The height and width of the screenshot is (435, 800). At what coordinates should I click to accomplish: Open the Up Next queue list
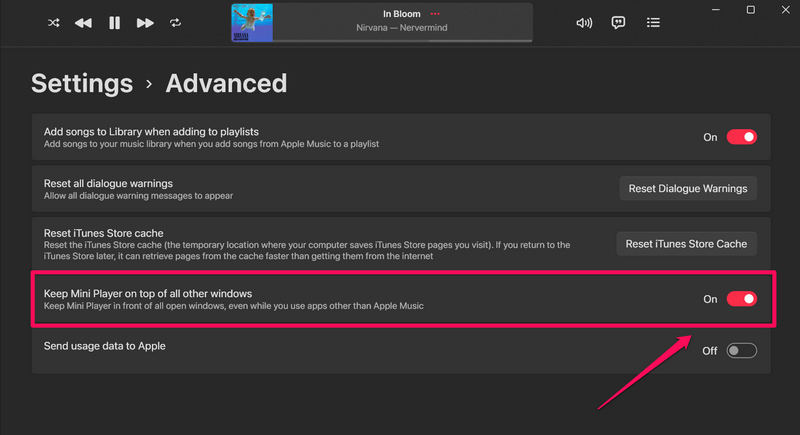pyautogui.click(x=653, y=22)
